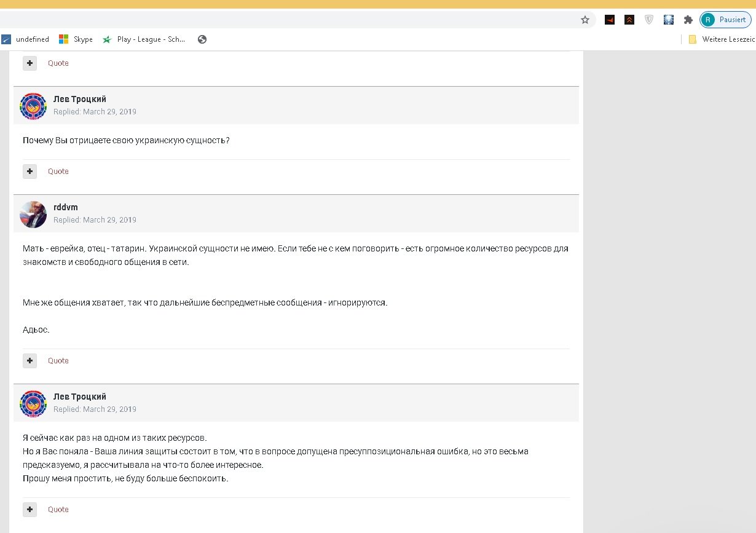Click Quote at the top of the page
Image resolution: width=756 pixels, height=533 pixels.
(58, 63)
